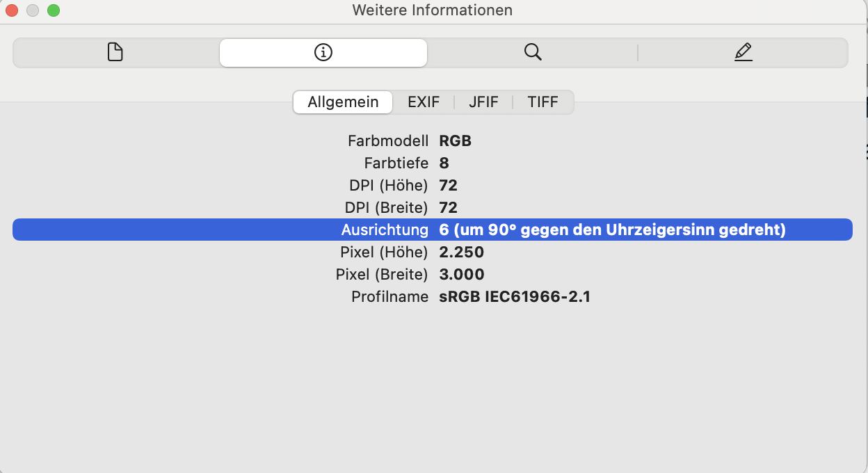Click the green zoom window button
Image resolution: width=868 pixels, height=473 pixels.
[x=54, y=10]
